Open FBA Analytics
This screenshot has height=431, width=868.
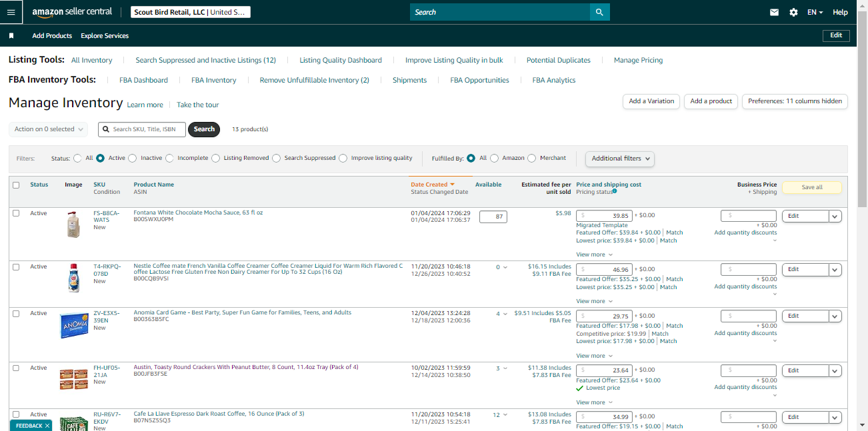554,80
